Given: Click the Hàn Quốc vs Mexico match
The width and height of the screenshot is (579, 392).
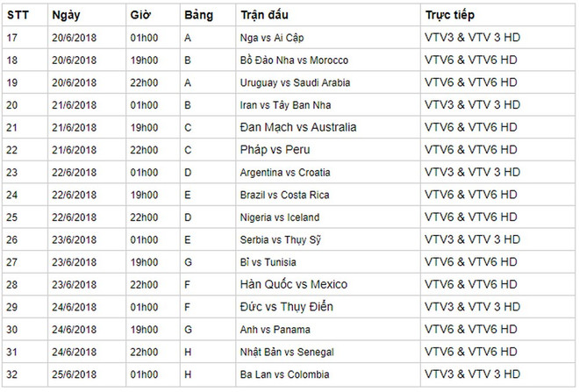Looking at the screenshot, I should point(293,284).
